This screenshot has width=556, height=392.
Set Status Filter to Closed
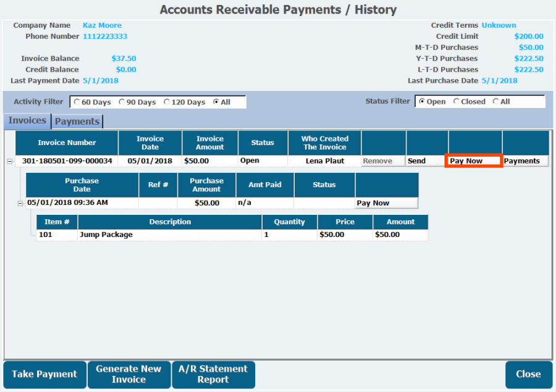tap(457, 101)
